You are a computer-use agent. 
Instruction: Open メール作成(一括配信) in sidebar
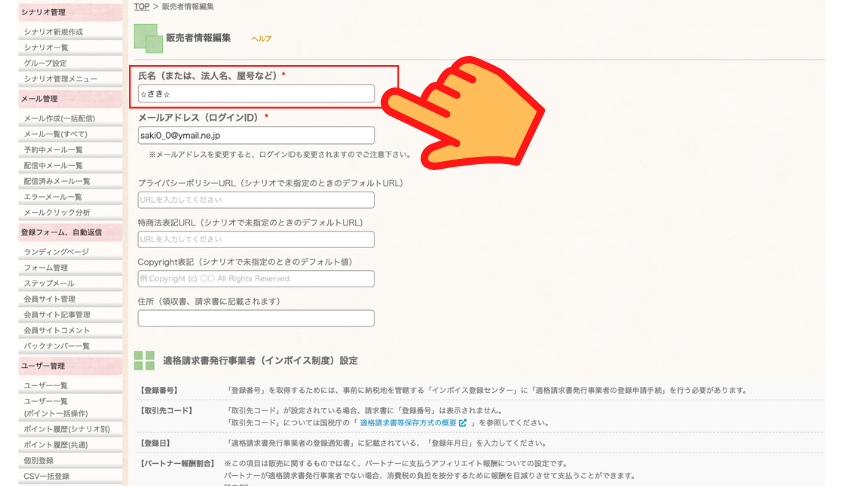[60, 118]
